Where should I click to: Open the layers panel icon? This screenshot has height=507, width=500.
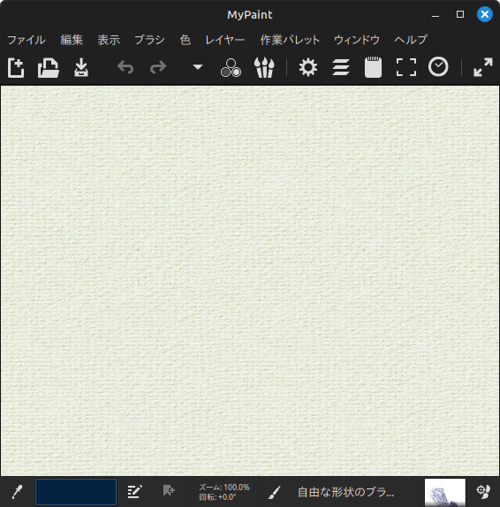click(341, 67)
